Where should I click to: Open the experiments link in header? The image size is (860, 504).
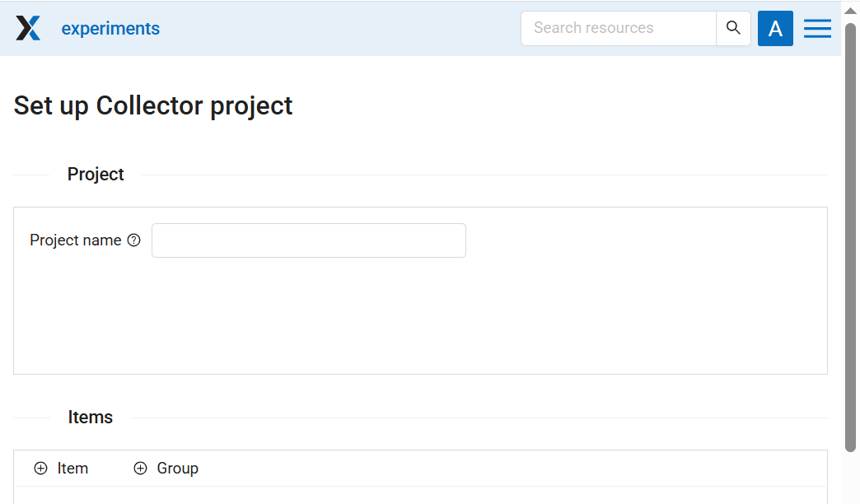pos(110,29)
